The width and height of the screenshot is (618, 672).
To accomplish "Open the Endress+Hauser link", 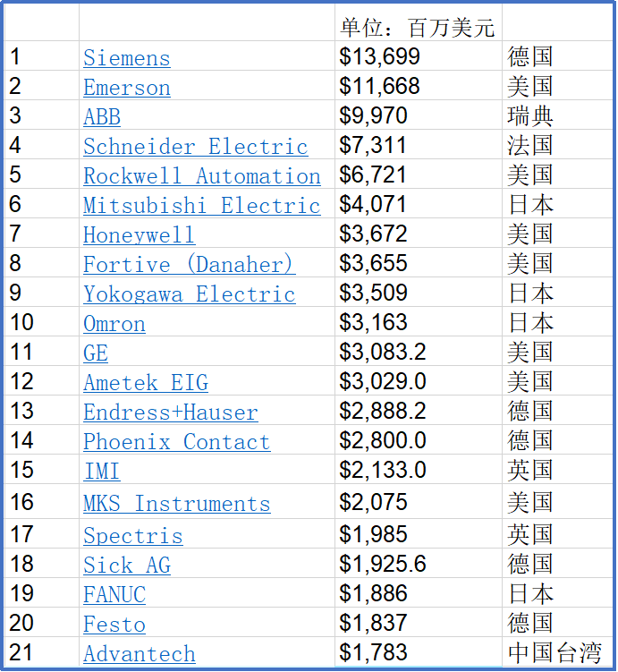I will click(x=170, y=413).
